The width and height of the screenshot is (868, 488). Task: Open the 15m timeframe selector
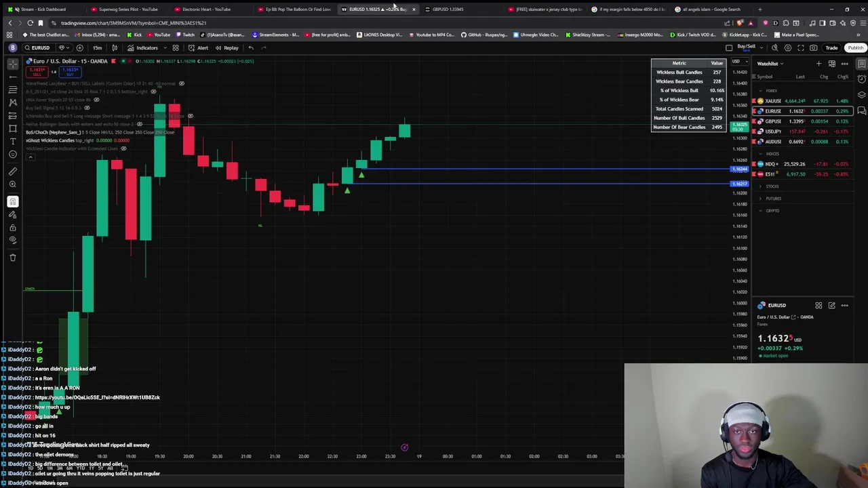[x=97, y=47]
